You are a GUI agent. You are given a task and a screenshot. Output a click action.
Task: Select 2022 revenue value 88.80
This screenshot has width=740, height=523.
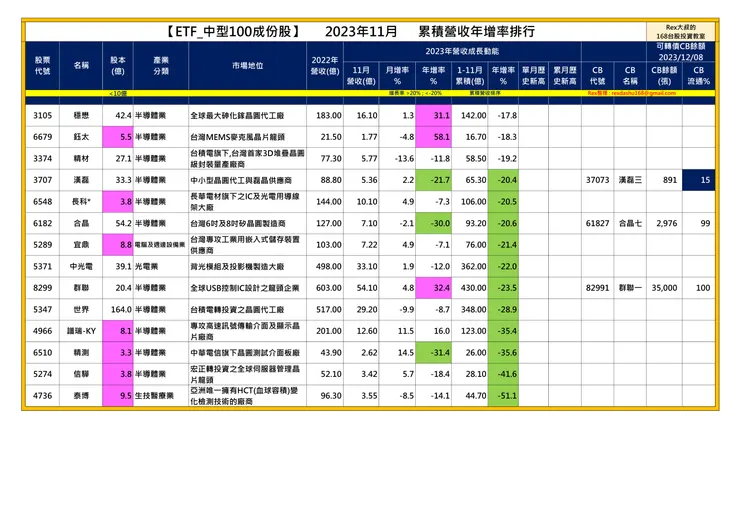coord(331,180)
